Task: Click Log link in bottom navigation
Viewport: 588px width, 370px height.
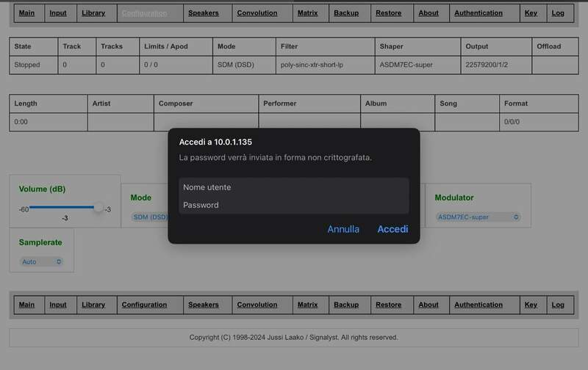Action: (558, 305)
